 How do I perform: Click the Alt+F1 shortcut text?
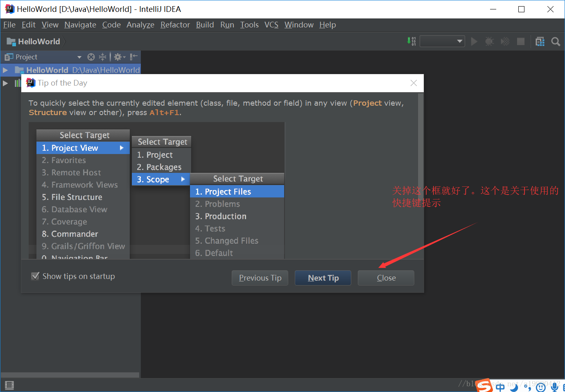(x=164, y=113)
